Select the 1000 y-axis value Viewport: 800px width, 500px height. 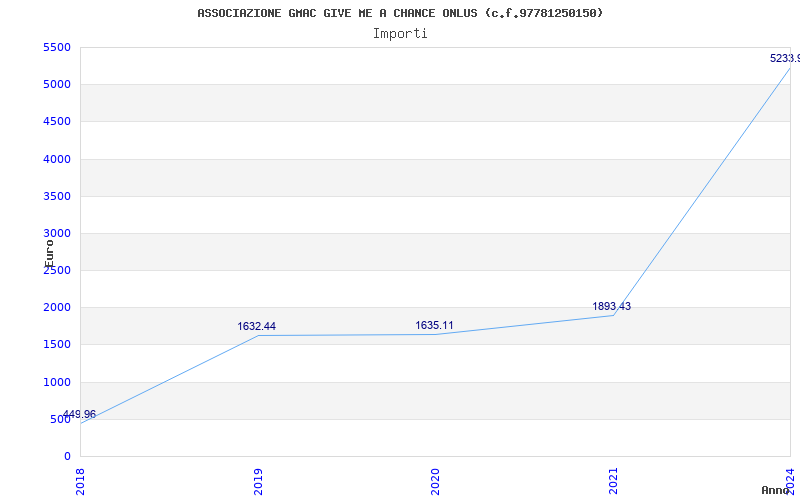(x=57, y=382)
